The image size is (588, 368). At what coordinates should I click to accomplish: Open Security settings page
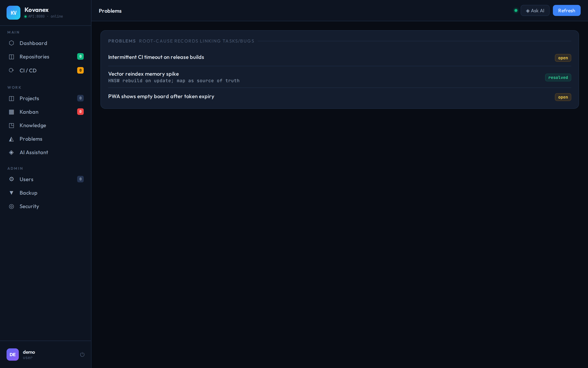[46, 206]
